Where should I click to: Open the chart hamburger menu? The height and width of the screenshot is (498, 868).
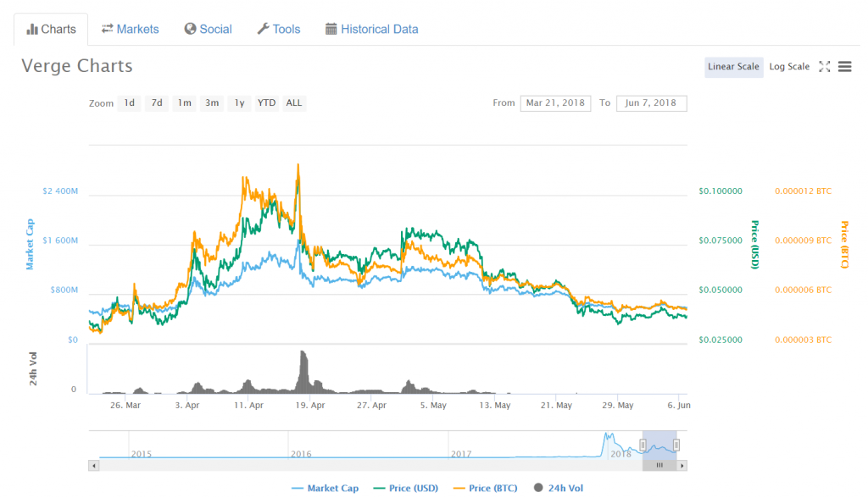tap(845, 67)
